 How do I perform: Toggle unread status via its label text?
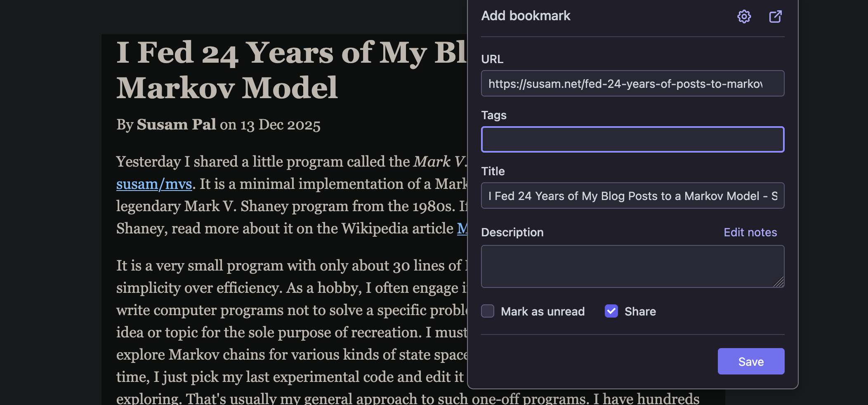point(542,312)
